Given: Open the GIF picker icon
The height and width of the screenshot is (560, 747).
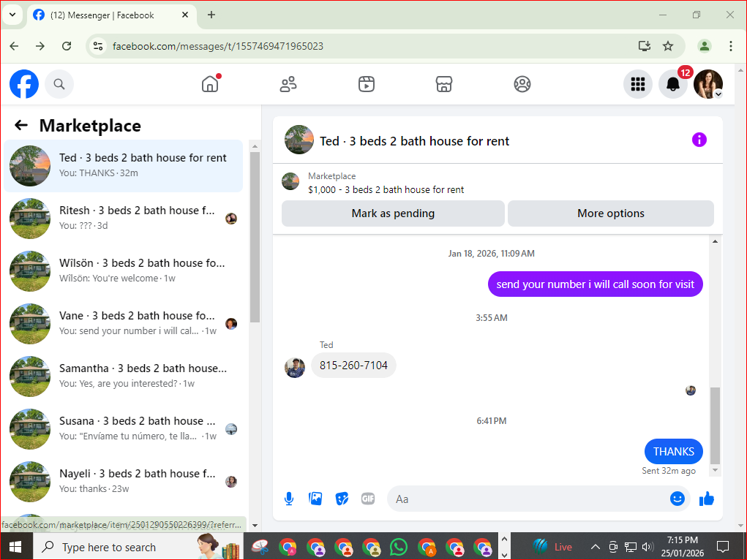Looking at the screenshot, I should (x=368, y=499).
